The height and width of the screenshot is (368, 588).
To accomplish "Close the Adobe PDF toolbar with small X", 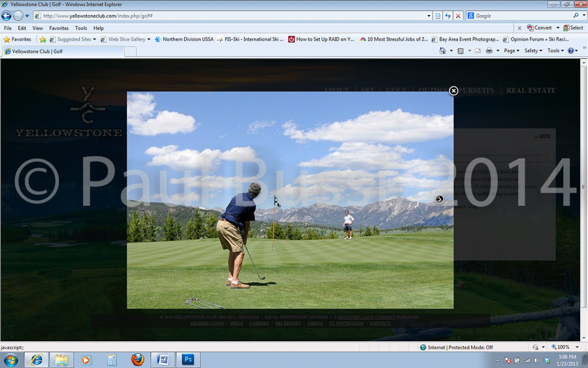I will [519, 28].
